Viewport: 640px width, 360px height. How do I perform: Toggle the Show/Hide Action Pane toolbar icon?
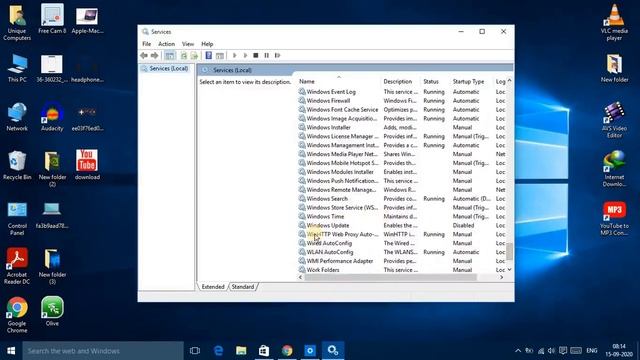(220, 56)
